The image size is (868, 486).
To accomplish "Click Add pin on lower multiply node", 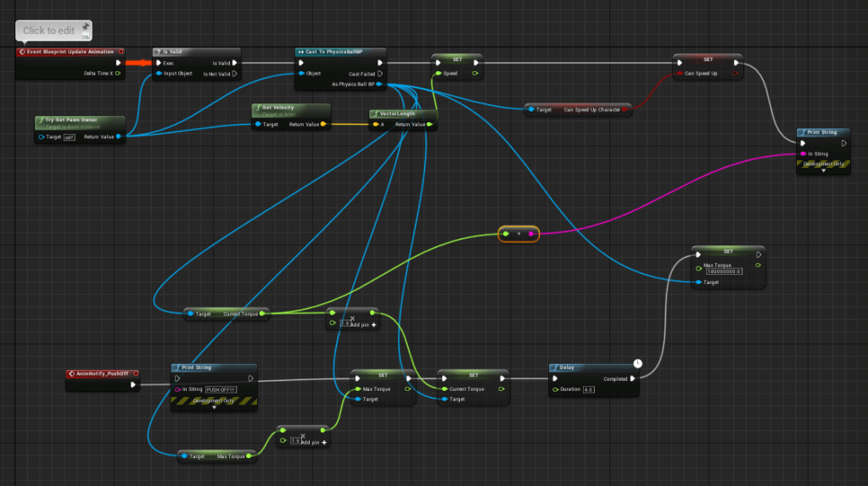I will (313, 442).
